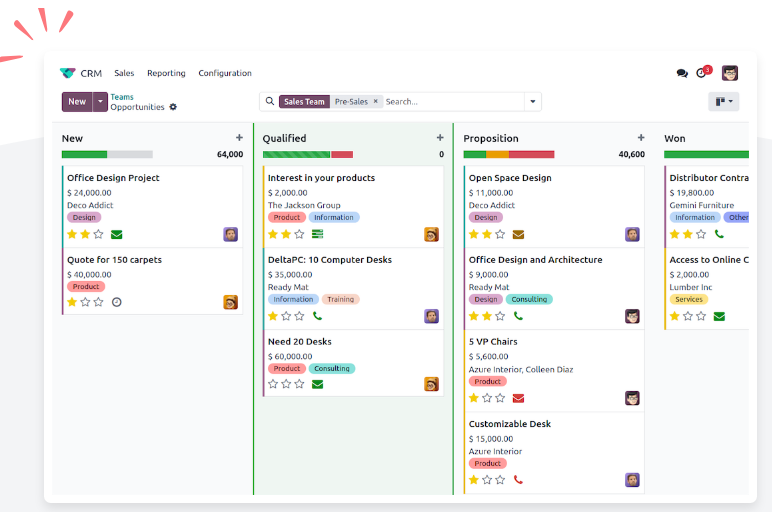Expand the search options dropdown arrow

point(533,101)
